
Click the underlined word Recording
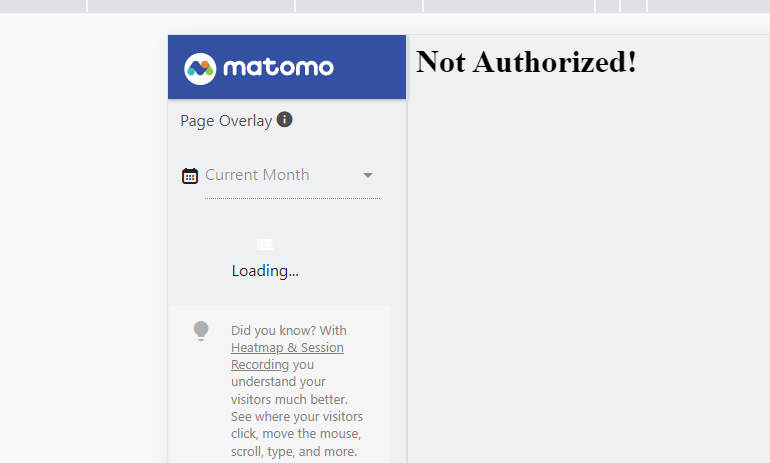pos(260,365)
